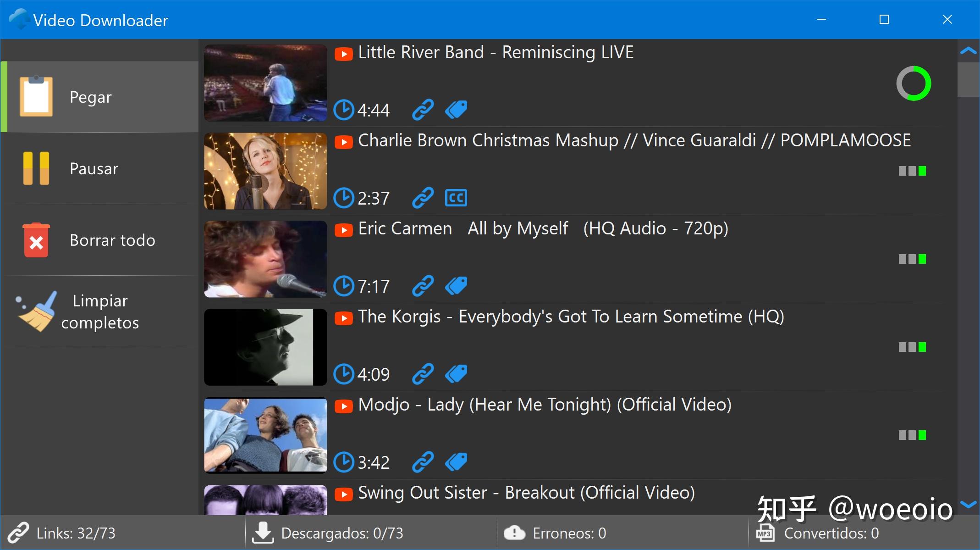
Task: Click the title 'The Korgis - Everybody's Got To Learn Sometime'
Action: (571, 317)
